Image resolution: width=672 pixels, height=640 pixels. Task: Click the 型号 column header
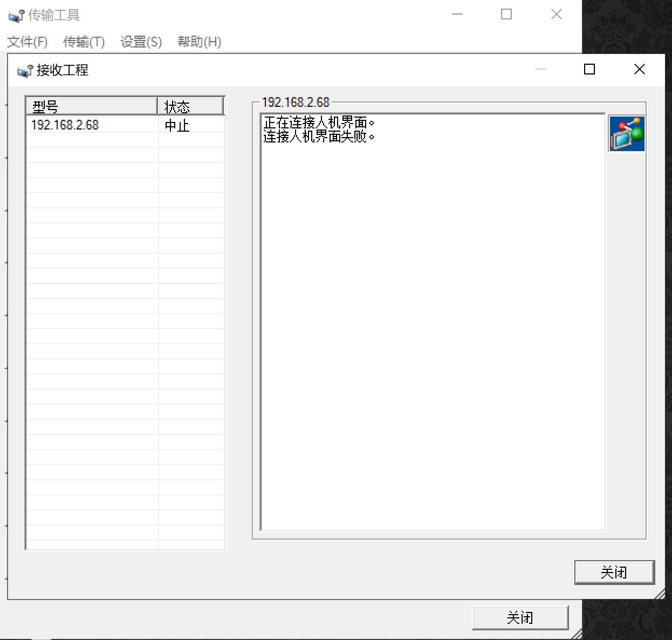[92, 106]
